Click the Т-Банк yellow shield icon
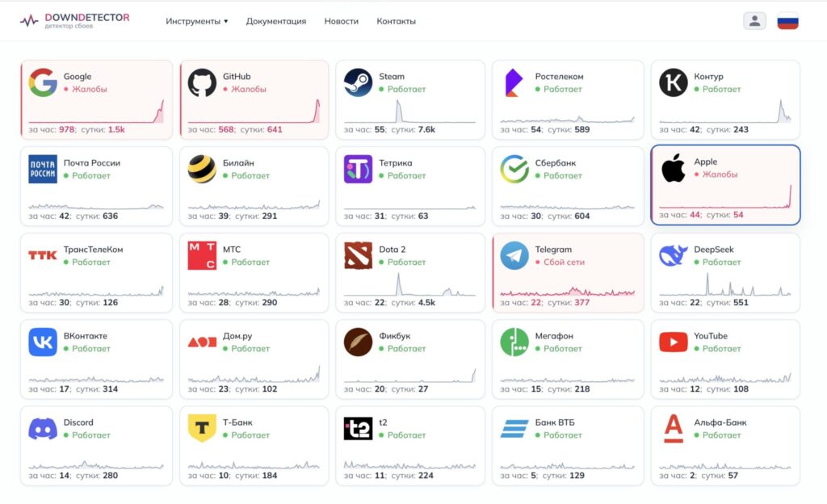827x504 pixels. click(x=202, y=429)
